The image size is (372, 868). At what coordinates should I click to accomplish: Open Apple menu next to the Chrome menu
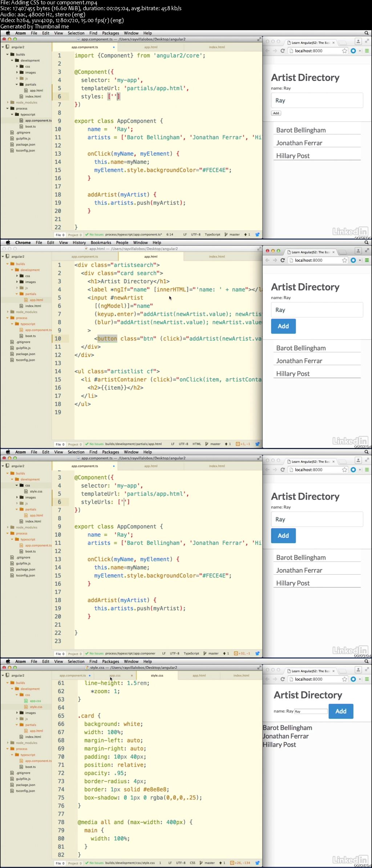coord(8,243)
